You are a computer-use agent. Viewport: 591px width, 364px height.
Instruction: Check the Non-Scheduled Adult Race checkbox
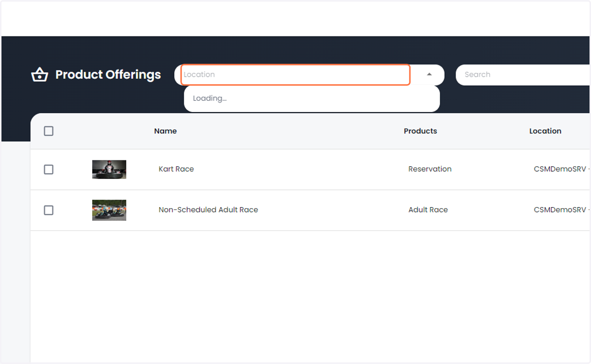[49, 210]
